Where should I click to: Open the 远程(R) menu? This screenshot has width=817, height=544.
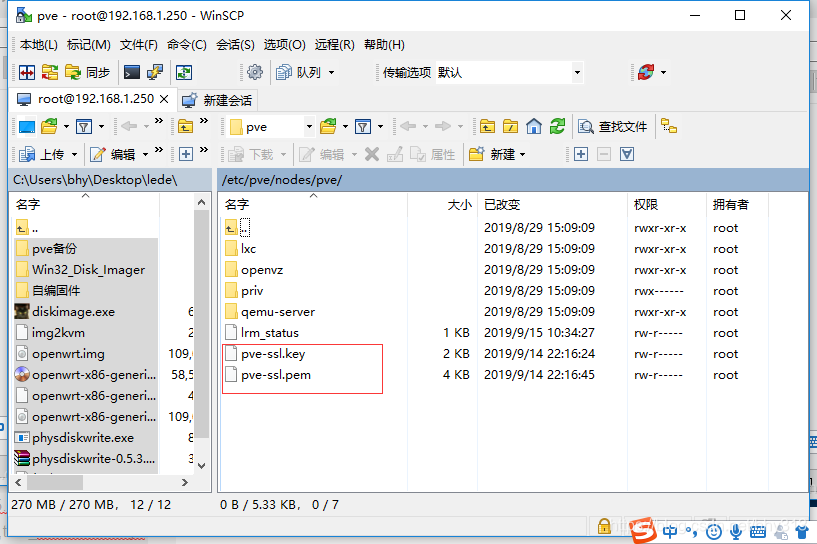tap(335, 45)
